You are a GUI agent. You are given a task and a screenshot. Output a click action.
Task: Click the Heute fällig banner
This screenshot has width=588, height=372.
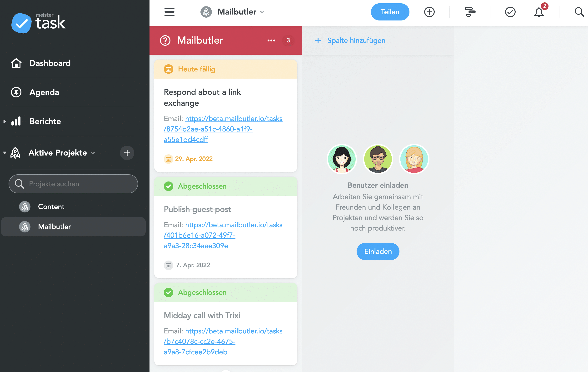(226, 69)
